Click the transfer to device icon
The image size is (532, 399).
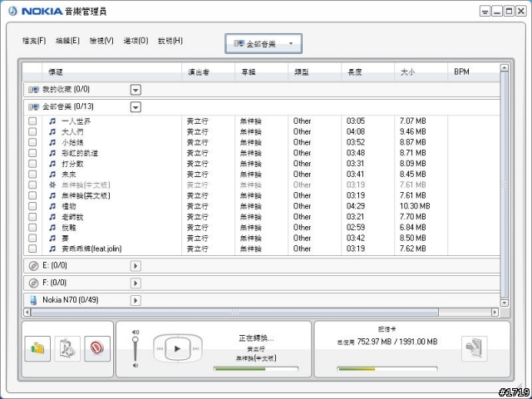coord(475,348)
